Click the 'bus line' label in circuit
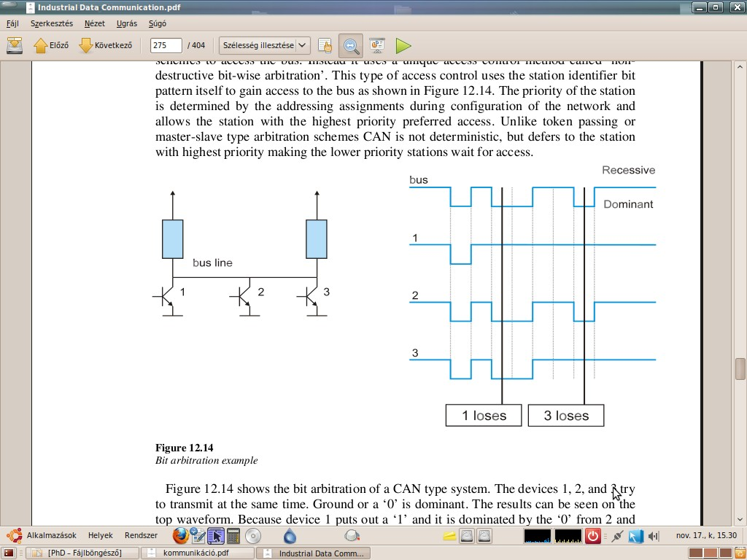Viewport: 747px width, 560px height. coord(212,262)
